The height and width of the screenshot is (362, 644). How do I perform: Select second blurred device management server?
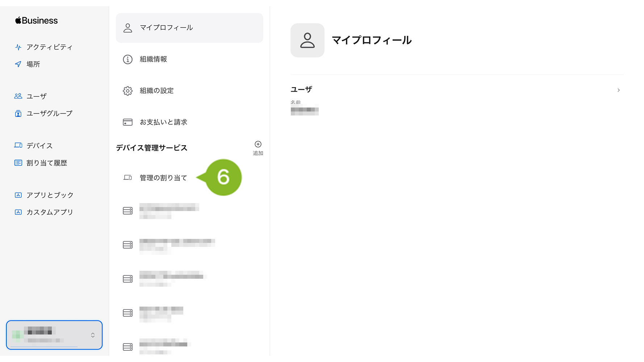tap(189, 245)
